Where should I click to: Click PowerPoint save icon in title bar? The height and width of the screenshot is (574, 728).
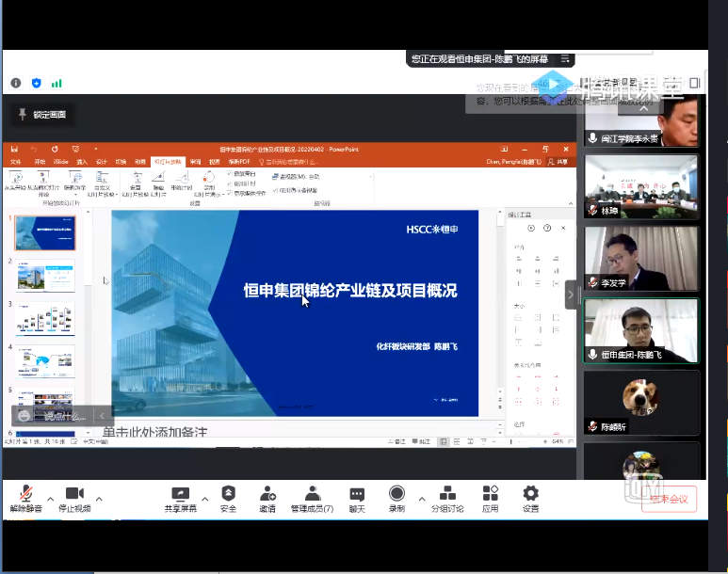14,149
